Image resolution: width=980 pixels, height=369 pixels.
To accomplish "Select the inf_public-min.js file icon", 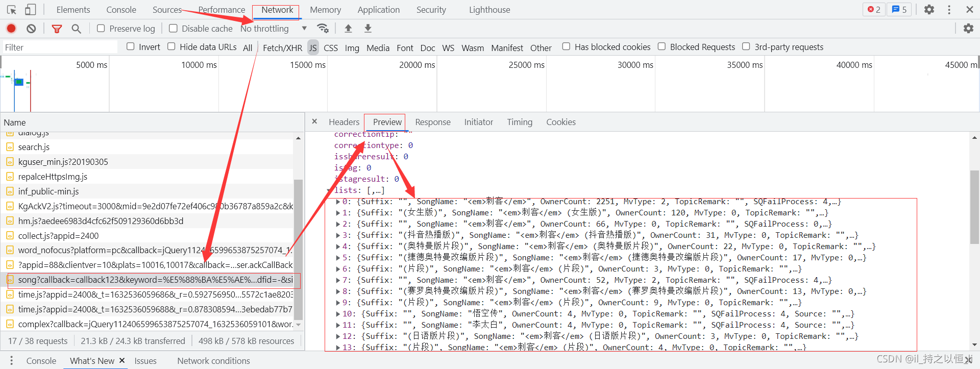I will [x=10, y=191].
